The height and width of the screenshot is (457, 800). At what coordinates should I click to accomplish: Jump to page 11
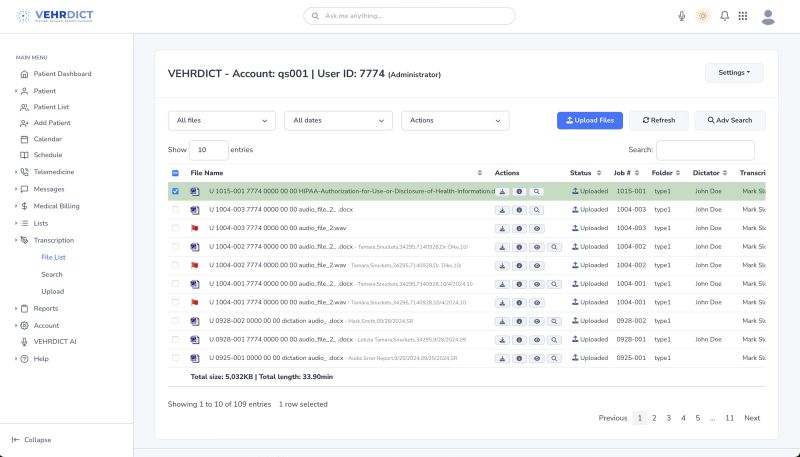click(x=730, y=418)
